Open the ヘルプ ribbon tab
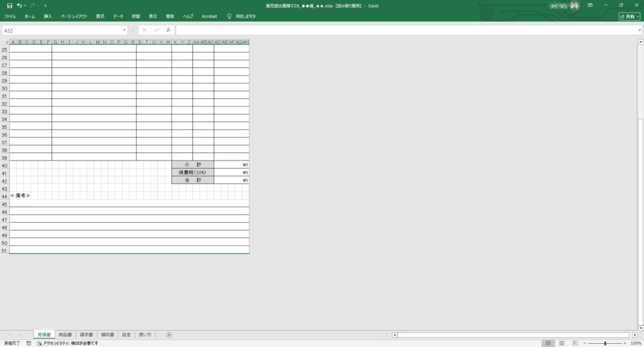Viewport: 644px width, 347px height. tap(187, 16)
